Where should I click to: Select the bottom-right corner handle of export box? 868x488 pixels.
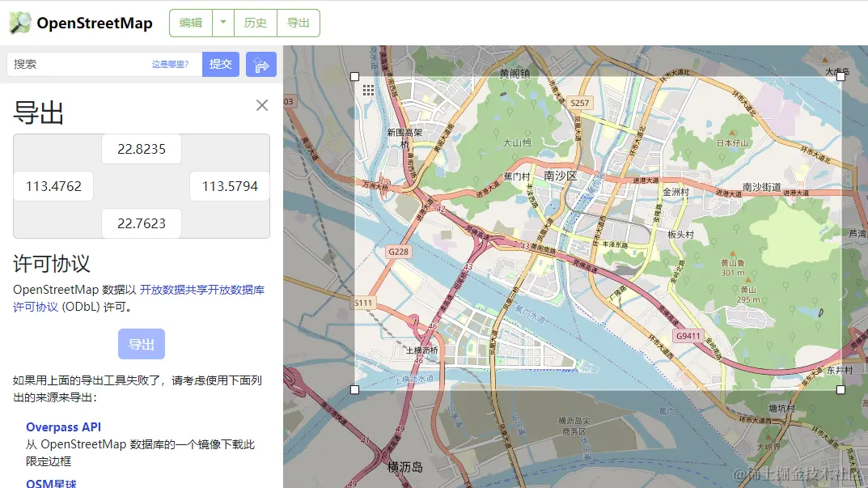pos(840,390)
